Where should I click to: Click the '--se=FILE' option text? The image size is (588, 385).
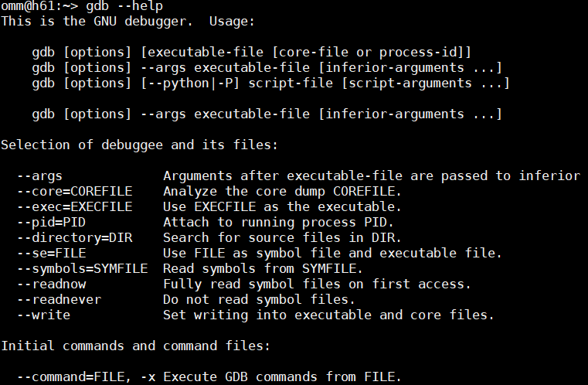coord(51,253)
